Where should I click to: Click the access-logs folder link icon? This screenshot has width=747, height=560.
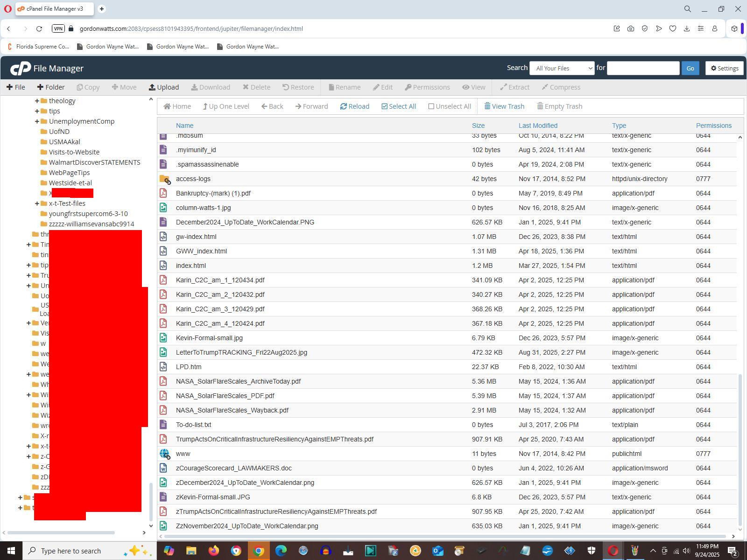click(x=164, y=179)
